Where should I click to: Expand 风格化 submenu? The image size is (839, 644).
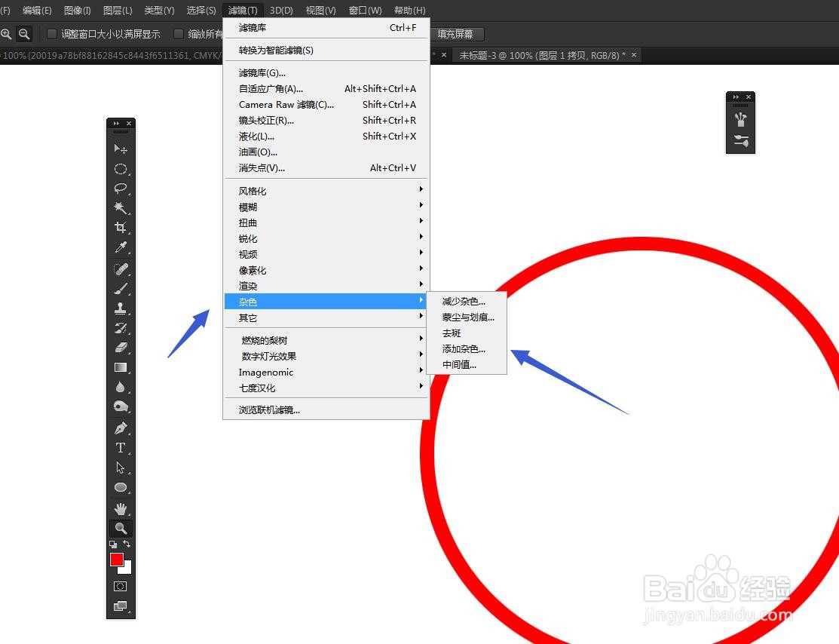[x=326, y=191]
